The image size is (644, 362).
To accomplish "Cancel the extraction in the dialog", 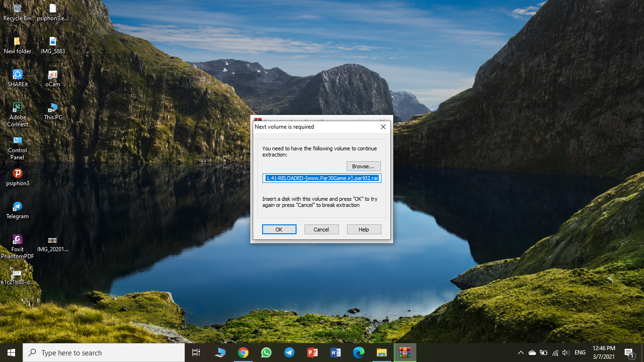I will pyautogui.click(x=321, y=230).
